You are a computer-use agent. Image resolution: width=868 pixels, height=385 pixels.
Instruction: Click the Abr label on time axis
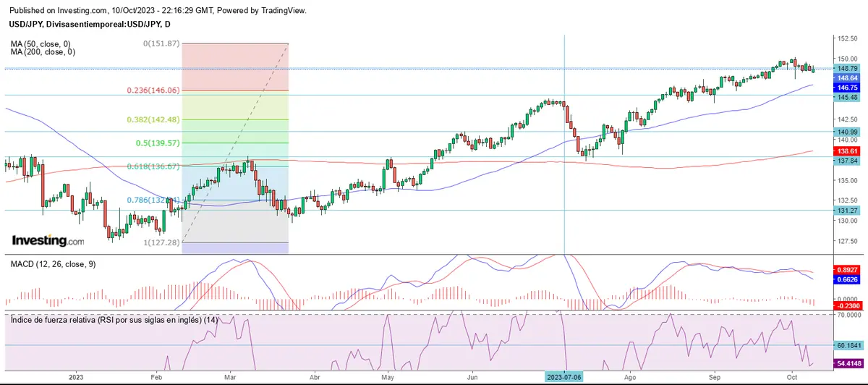click(x=315, y=378)
